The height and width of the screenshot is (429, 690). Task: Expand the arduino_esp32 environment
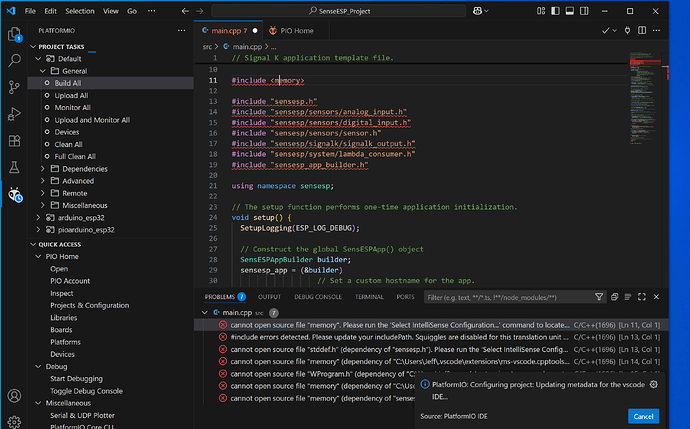38,217
